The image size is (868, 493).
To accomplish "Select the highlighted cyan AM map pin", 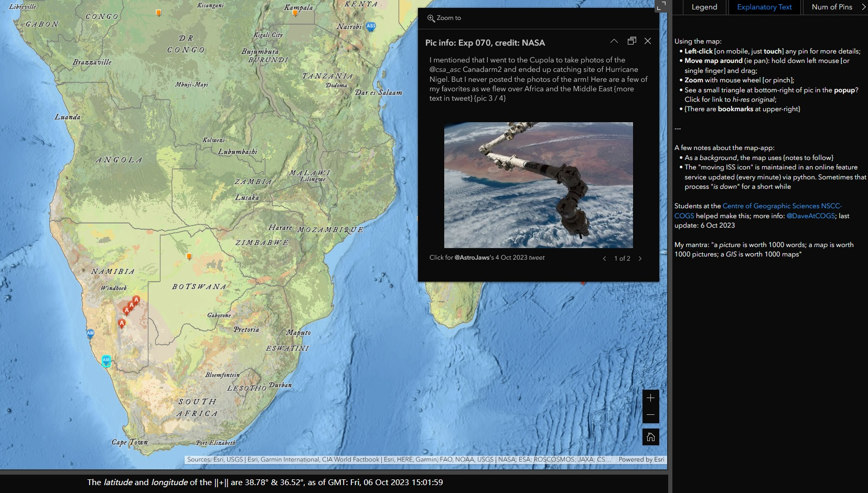I will [x=106, y=360].
